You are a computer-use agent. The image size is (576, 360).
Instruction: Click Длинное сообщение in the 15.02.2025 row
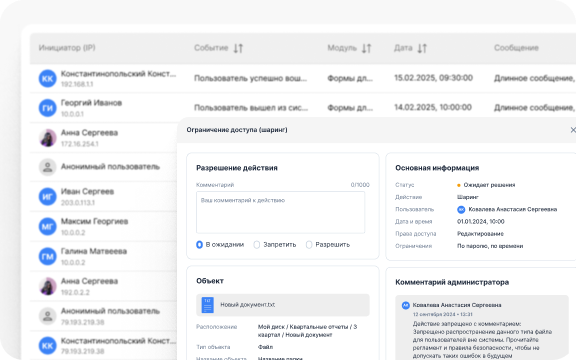point(534,78)
